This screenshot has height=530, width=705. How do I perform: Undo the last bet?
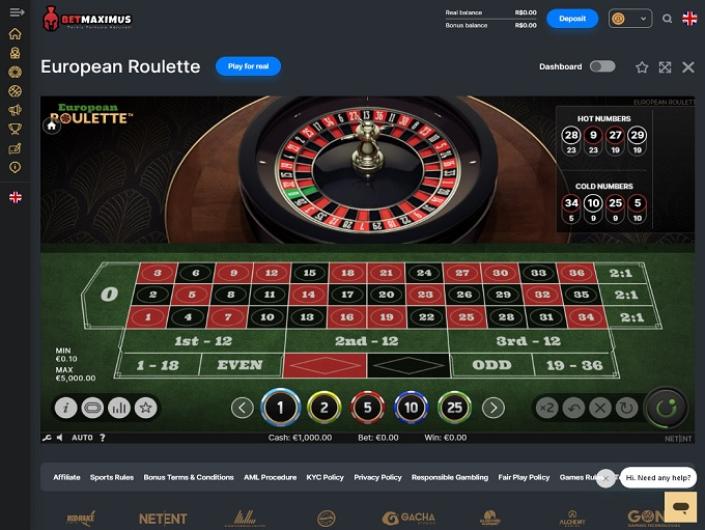[574, 408]
